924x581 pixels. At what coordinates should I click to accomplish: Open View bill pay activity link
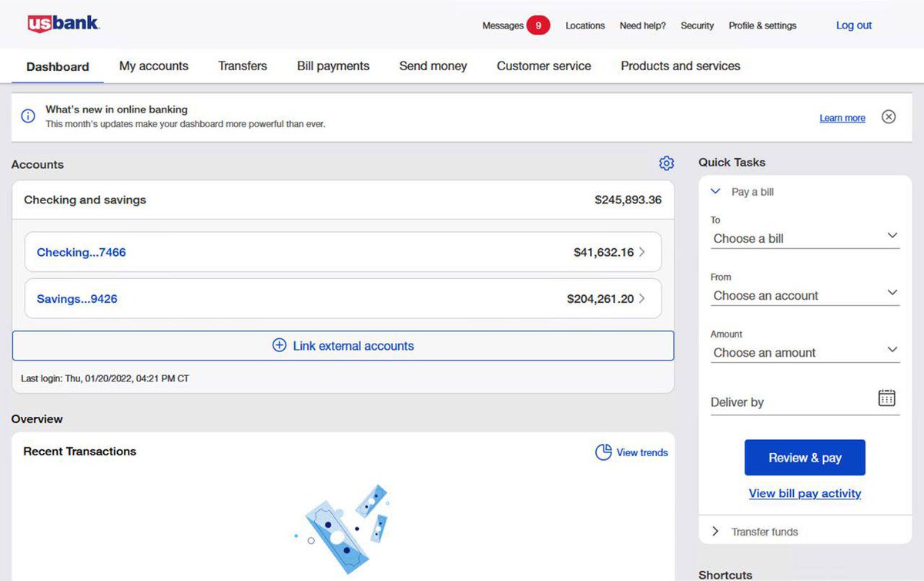tap(805, 493)
